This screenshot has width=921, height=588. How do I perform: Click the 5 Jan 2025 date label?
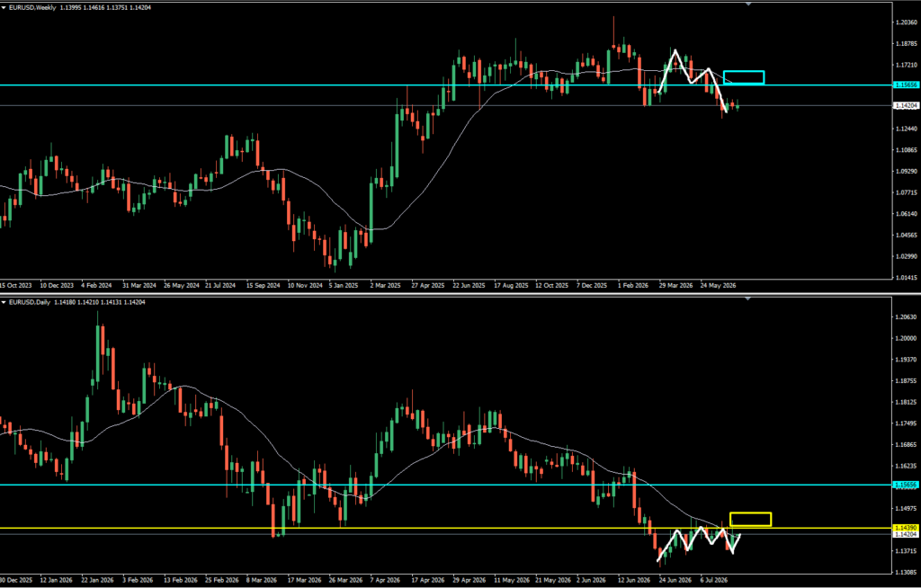[344, 286]
